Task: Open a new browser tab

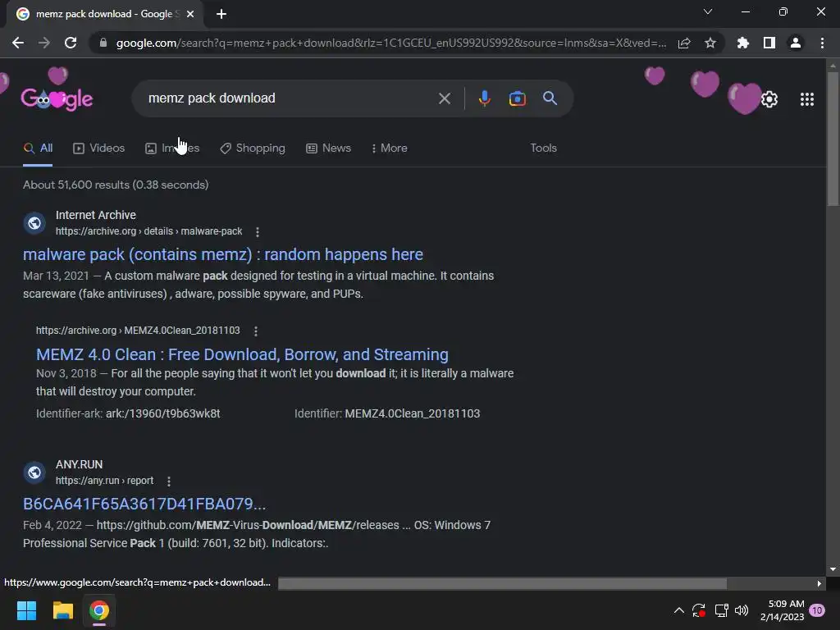Action: 221,15
